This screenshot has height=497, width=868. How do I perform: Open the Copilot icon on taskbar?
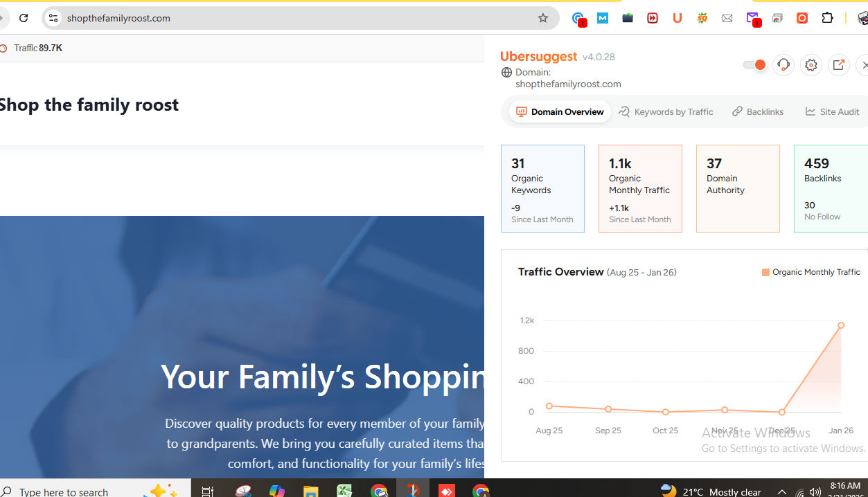[277, 491]
